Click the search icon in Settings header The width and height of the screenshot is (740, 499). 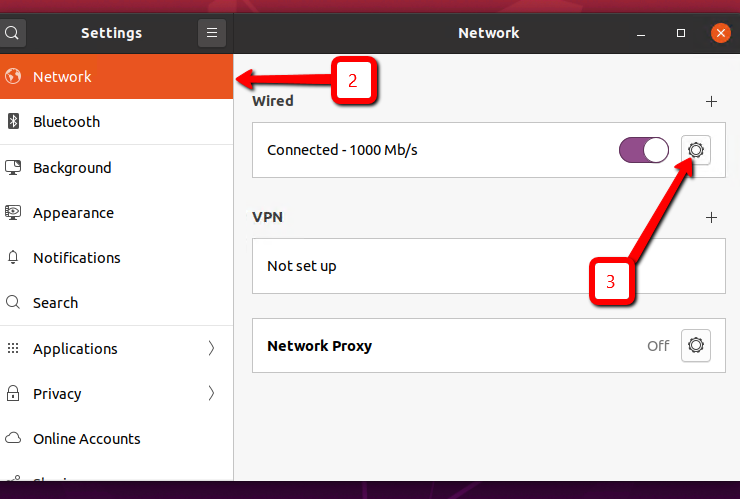point(12,33)
